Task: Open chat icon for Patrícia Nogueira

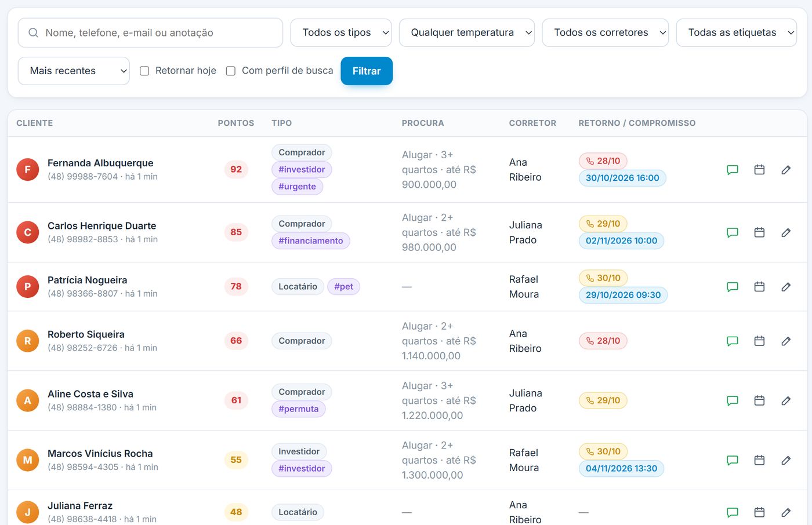Action: (733, 287)
